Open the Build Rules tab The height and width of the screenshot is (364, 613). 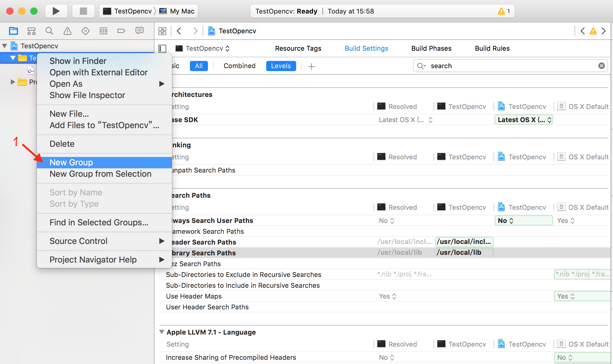(492, 48)
